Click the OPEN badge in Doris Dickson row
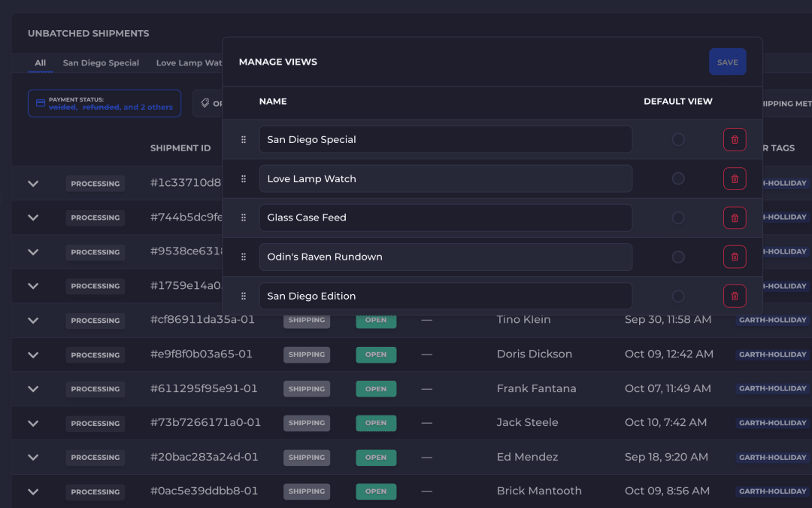 pyautogui.click(x=376, y=354)
